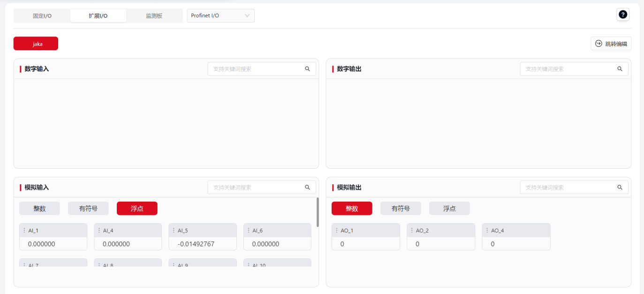Select 浮点 format for analog output
The width and height of the screenshot is (644, 294).
point(449,209)
